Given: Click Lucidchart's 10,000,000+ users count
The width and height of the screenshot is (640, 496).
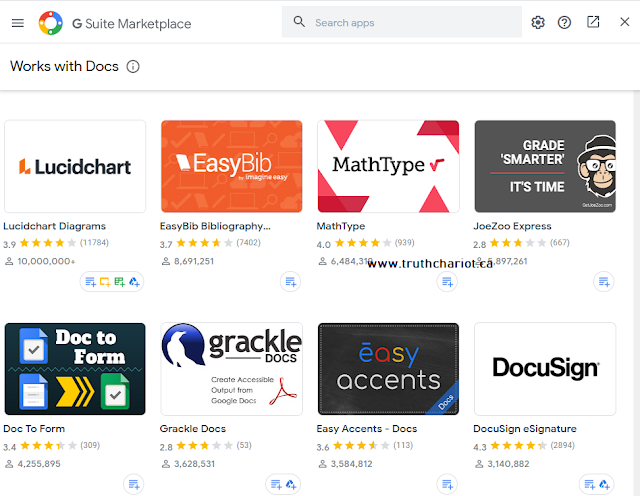Looking at the screenshot, I should click(x=40, y=261).
